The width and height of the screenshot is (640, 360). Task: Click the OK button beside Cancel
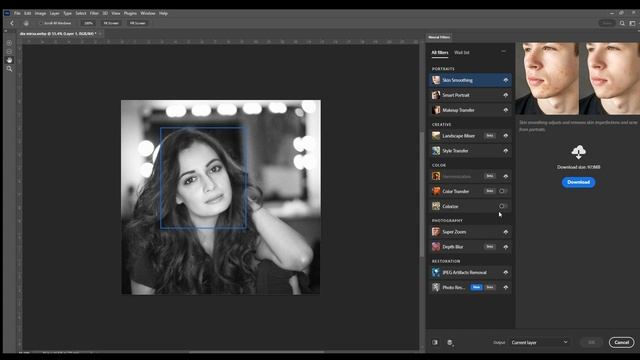(x=591, y=342)
